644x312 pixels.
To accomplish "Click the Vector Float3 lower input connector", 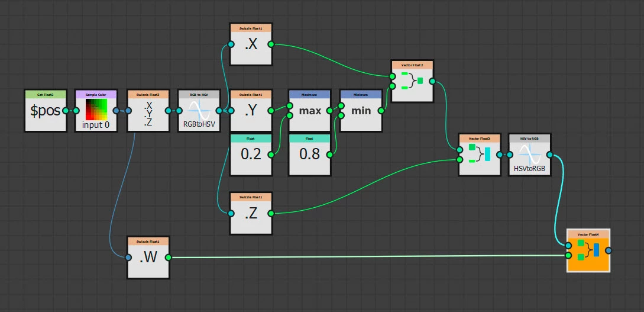I will point(459,159).
